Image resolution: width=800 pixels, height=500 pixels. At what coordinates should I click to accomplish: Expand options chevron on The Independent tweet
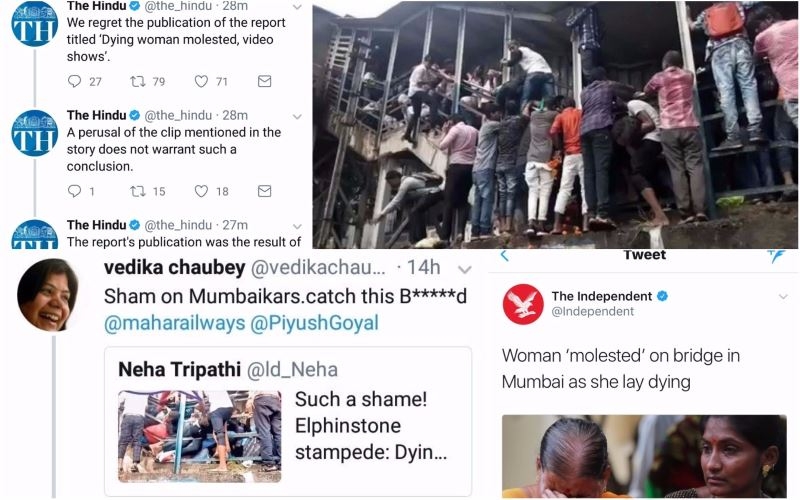(783, 296)
